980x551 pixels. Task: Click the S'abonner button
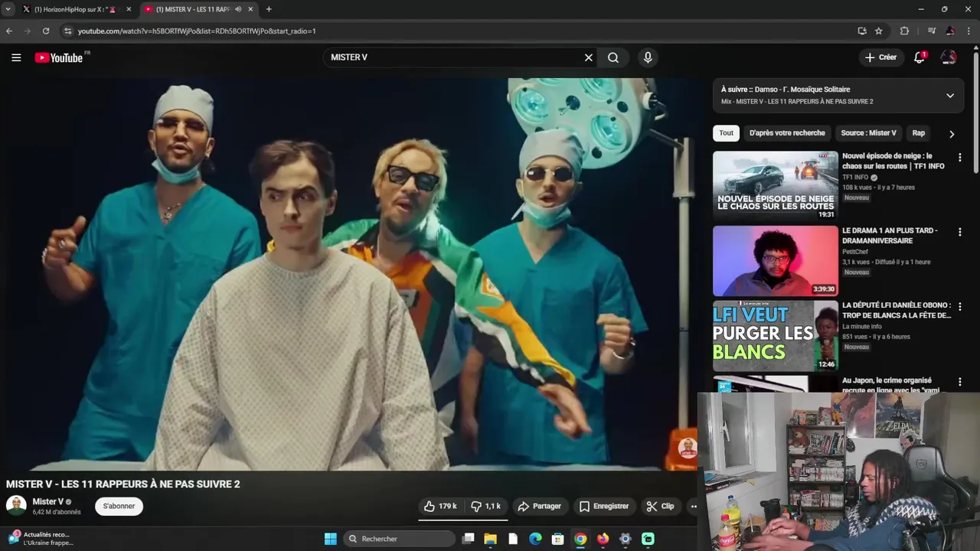click(x=119, y=506)
